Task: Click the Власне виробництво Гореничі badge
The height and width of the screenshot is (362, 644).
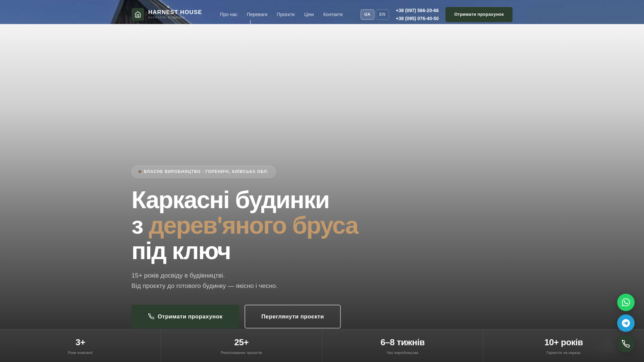Action: click(204, 172)
